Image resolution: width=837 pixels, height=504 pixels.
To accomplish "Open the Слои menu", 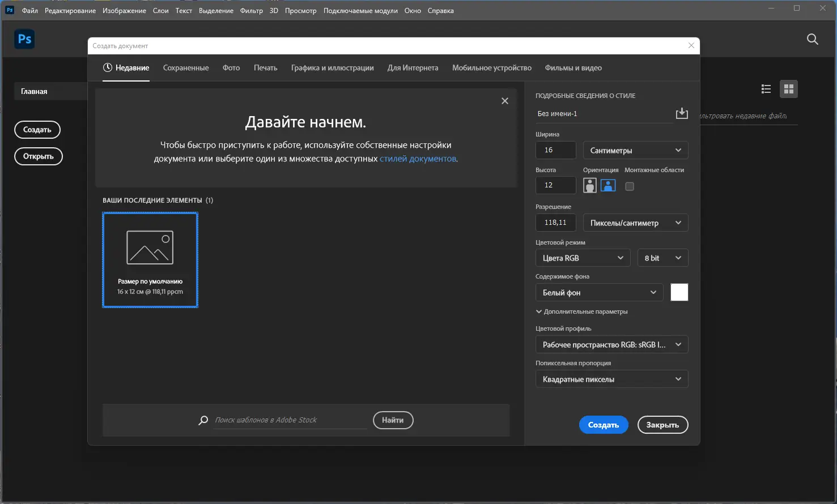I will point(160,10).
